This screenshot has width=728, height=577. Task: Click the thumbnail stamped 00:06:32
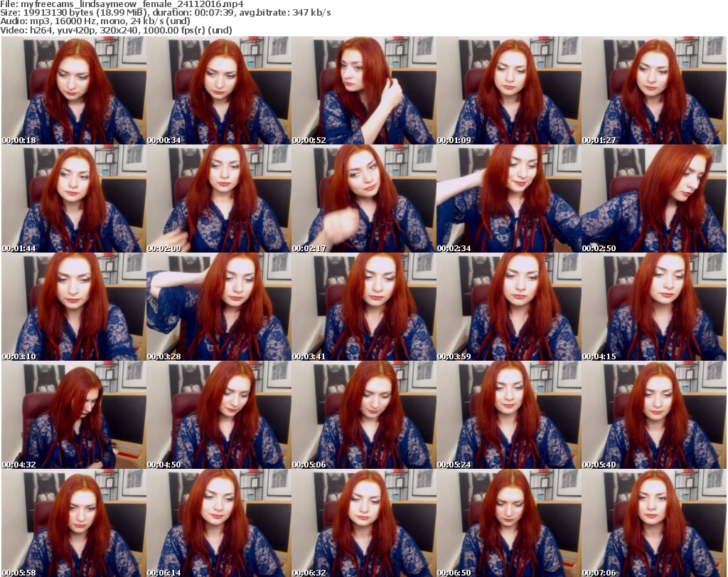363,523
